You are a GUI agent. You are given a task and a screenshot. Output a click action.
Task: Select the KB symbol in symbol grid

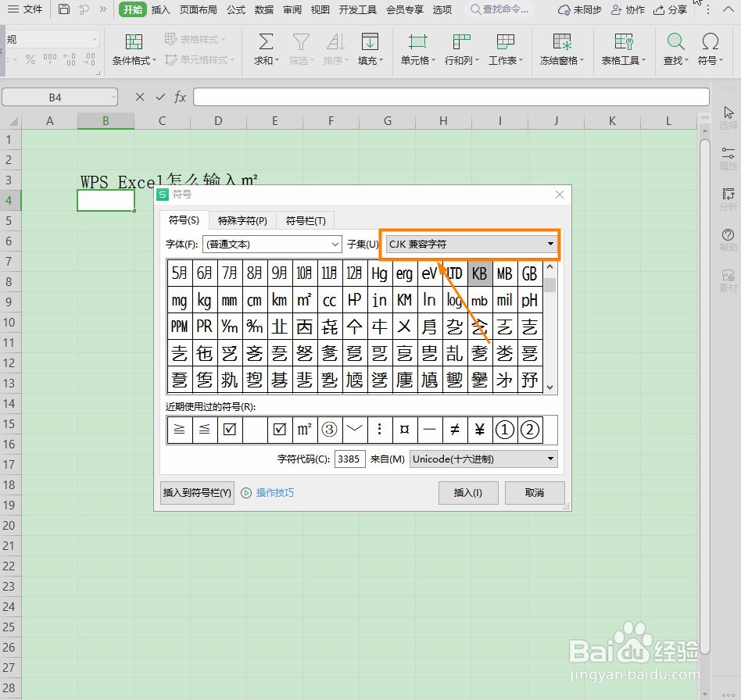tap(480, 273)
